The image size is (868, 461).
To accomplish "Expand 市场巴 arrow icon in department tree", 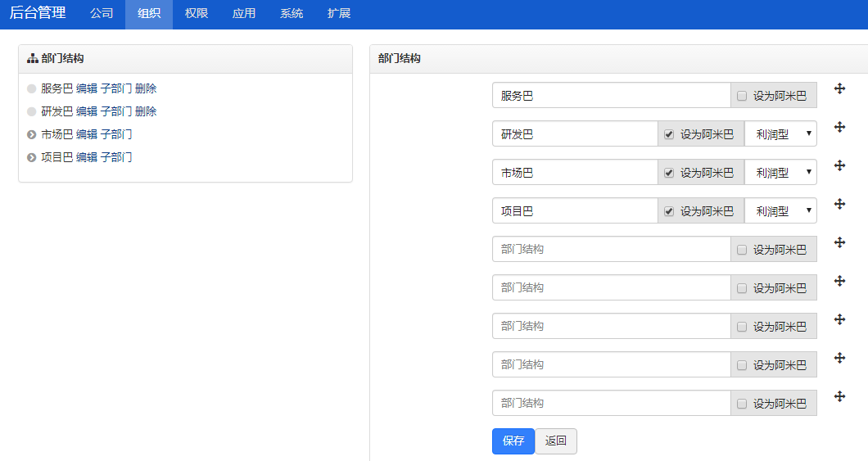I will (x=32, y=134).
